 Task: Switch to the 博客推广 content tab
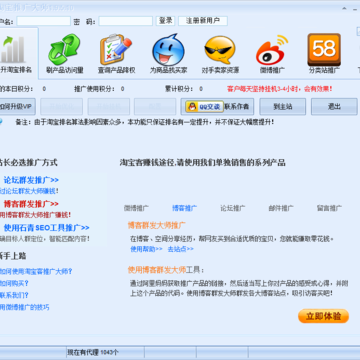point(184,208)
